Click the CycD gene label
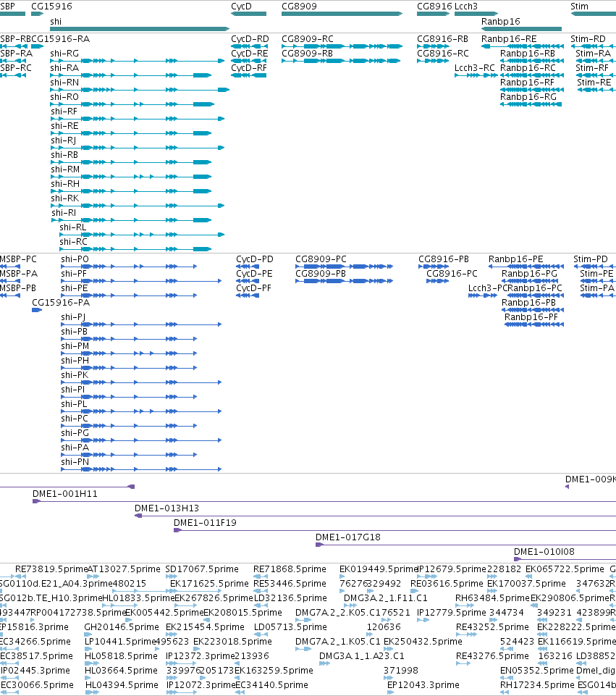 tap(241, 7)
